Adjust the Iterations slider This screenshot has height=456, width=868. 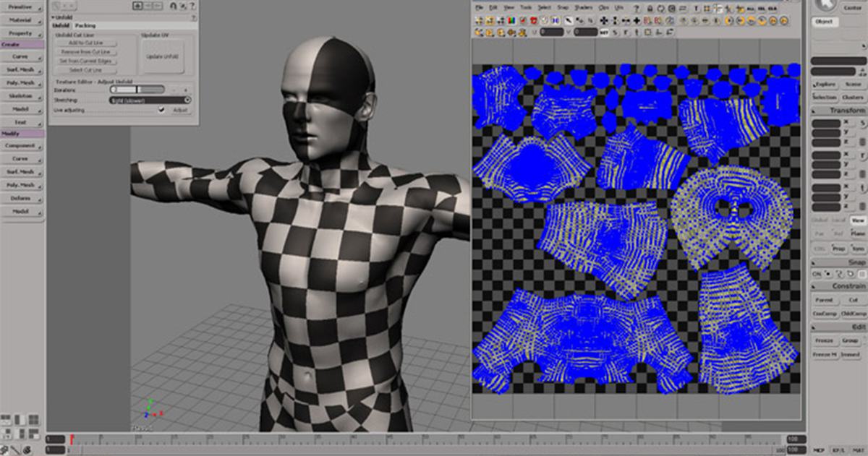tap(137, 90)
